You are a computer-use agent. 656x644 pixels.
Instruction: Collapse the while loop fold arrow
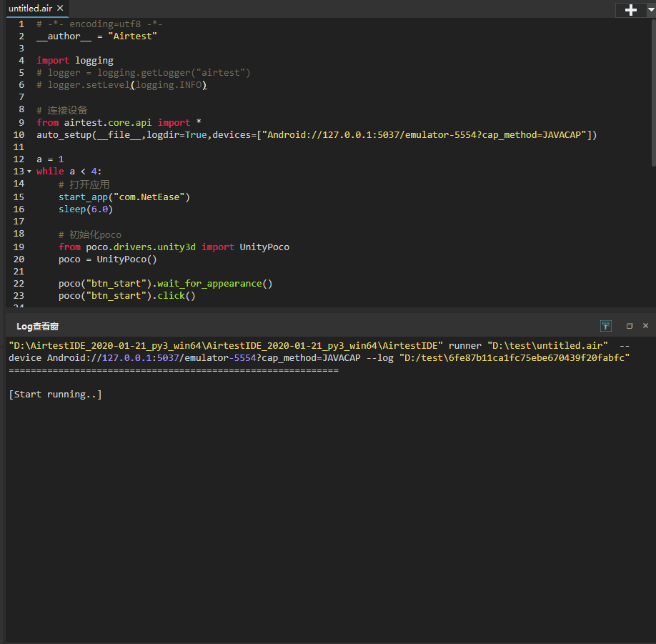(x=29, y=172)
